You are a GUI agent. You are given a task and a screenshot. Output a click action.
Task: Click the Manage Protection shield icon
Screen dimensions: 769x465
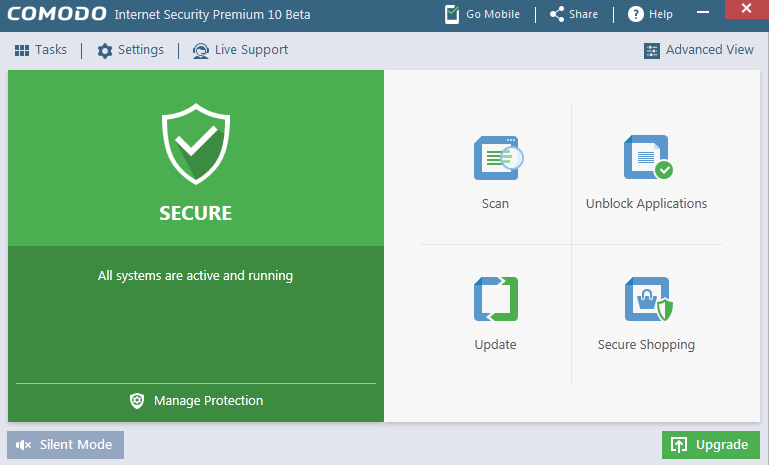137,401
